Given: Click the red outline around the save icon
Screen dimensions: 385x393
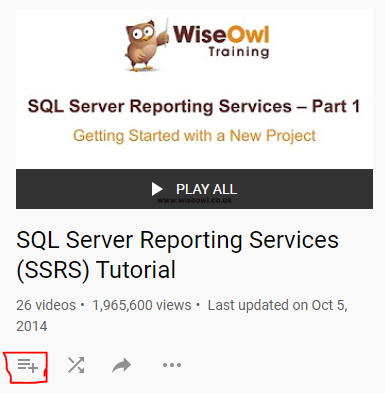Looking at the screenshot, I should pyautogui.click(x=26, y=367).
